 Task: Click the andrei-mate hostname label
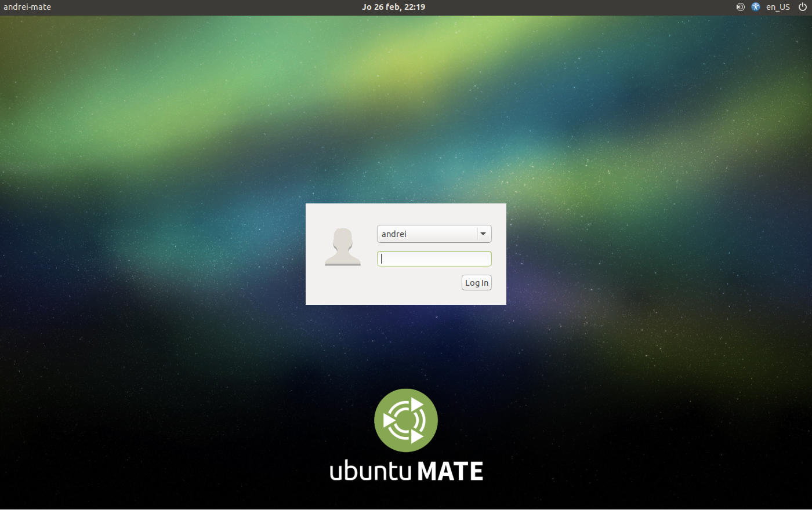pos(27,7)
